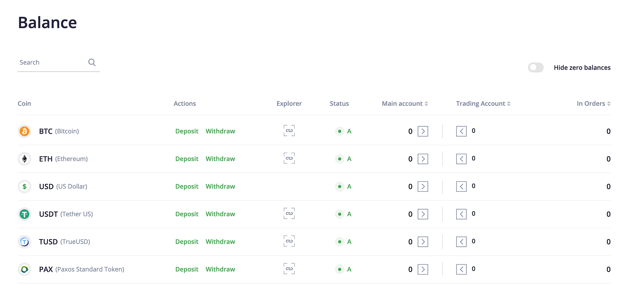Viewport: 644px width, 285px height.
Task: Transfer PAX from main to trading account
Action: [x=423, y=270]
